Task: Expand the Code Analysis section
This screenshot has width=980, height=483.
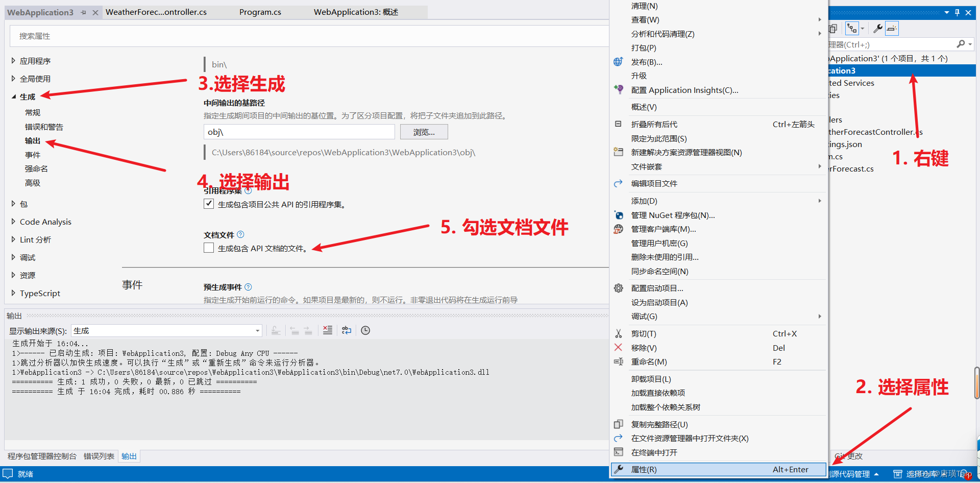Action: 13,222
